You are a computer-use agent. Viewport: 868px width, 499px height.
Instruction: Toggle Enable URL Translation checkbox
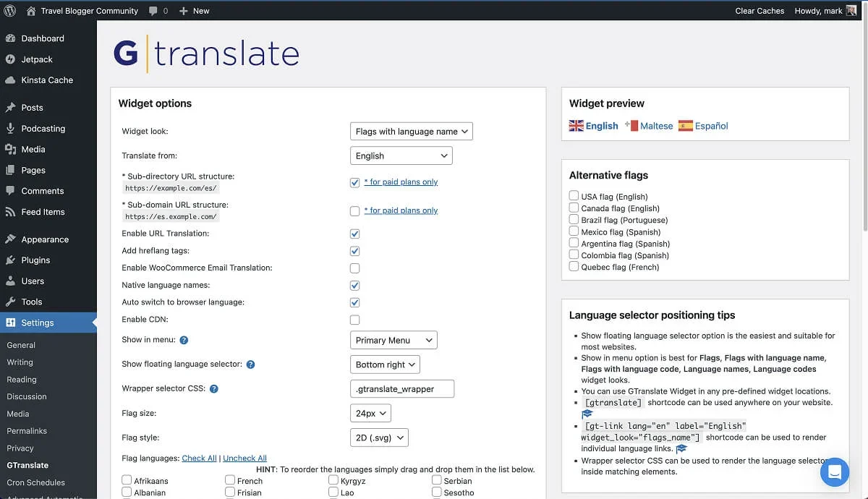point(354,234)
